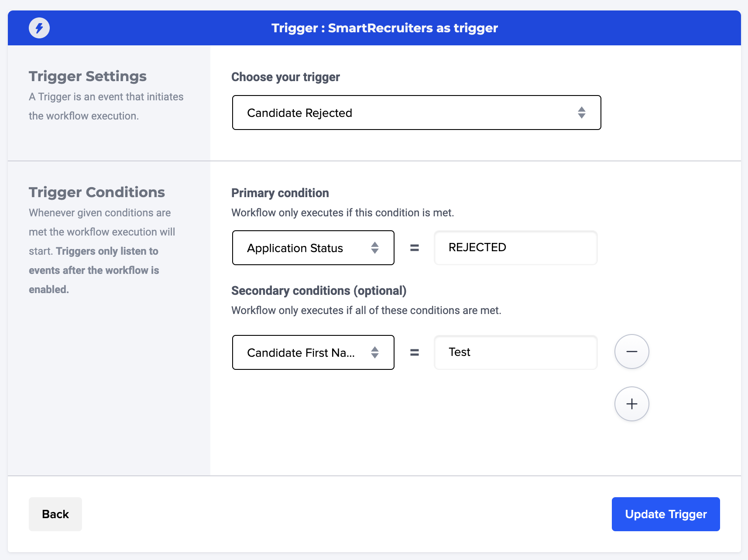Go Back to previous step
The width and height of the screenshot is (748, 560).
point(55,514)
